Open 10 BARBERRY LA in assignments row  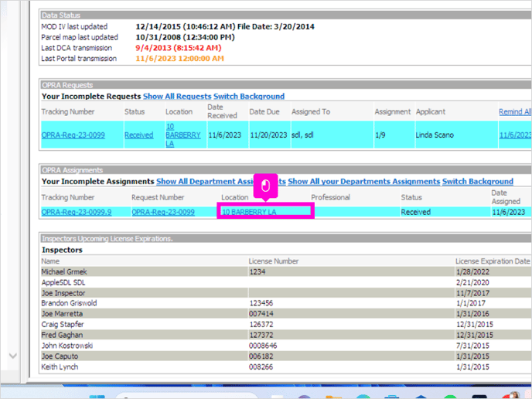pos(249,213)
